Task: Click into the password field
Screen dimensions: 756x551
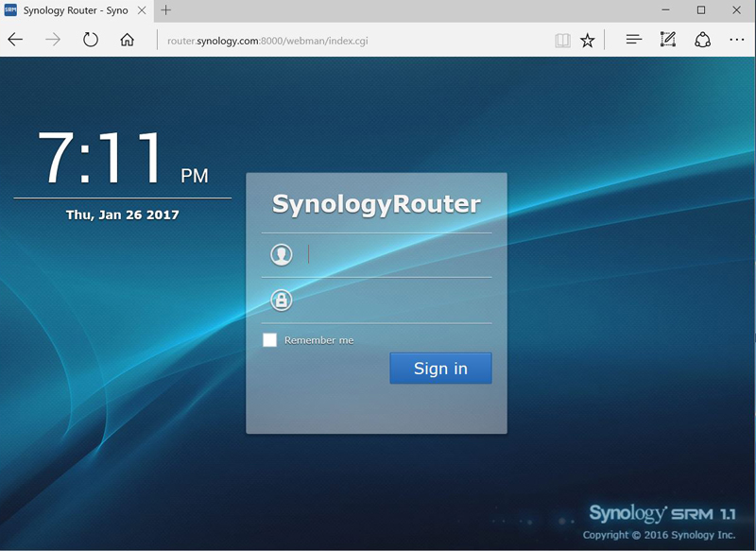Action: pos(397,301)
